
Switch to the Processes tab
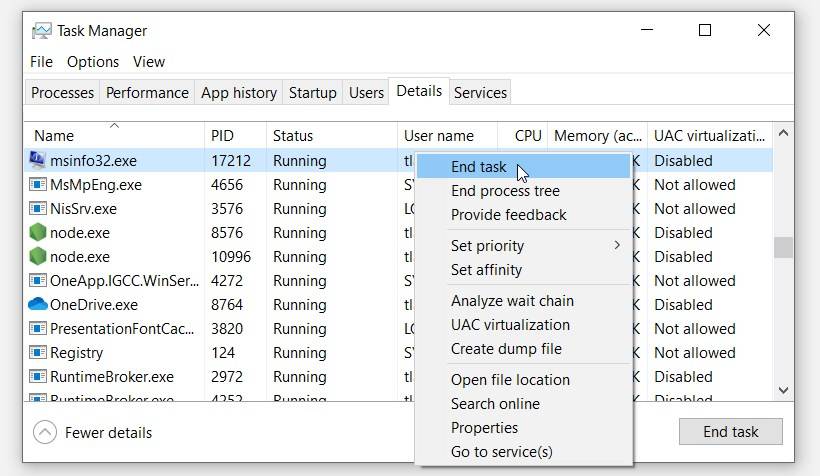point(62,93)
